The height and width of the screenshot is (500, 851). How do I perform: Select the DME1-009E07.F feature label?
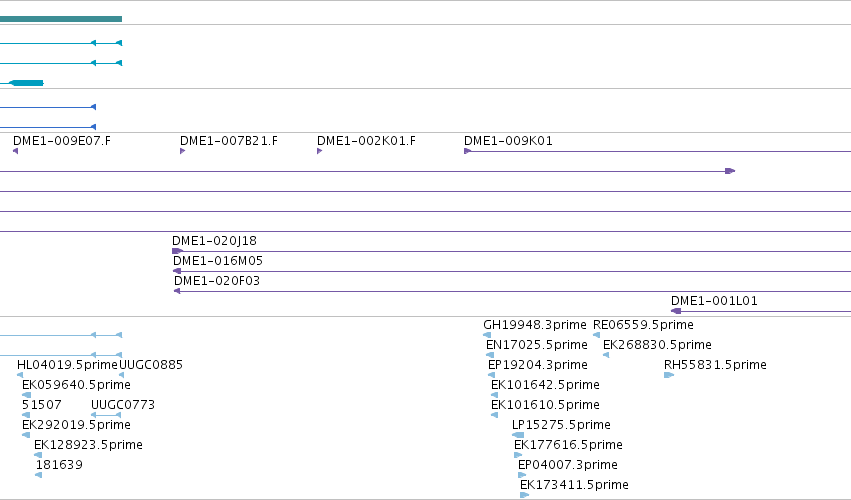61,141
